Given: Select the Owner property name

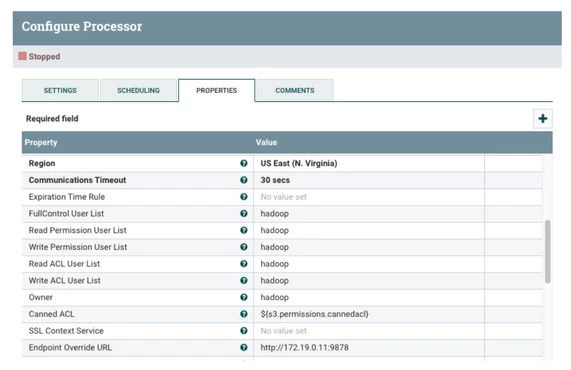Looking at the screenshot, I should (40, 297).
